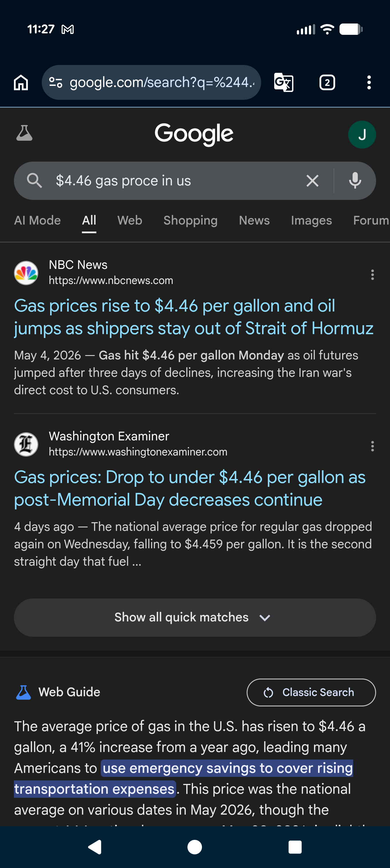The height and width of the screenshot is (868, 390).
Task: Open NBC News gas prices headline
Action: pos(194,317)
